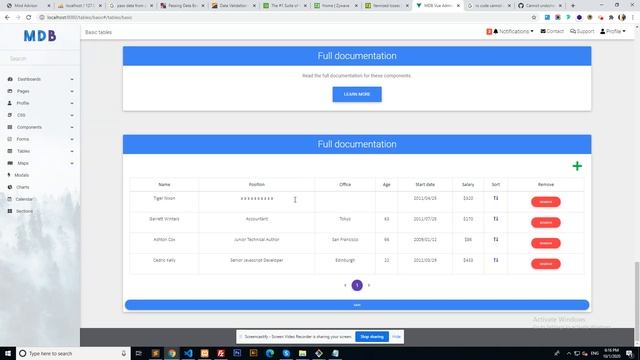The image size is (640, 360).
Task: Click the pagination next arrow
Action: (x=369, y=285)
